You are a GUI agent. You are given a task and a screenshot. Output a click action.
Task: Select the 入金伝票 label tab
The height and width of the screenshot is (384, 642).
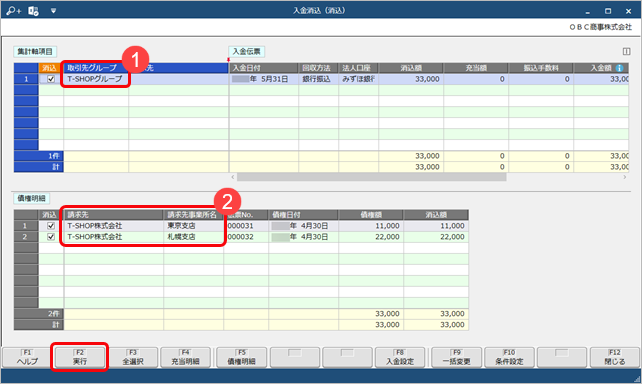pos(246,52)
